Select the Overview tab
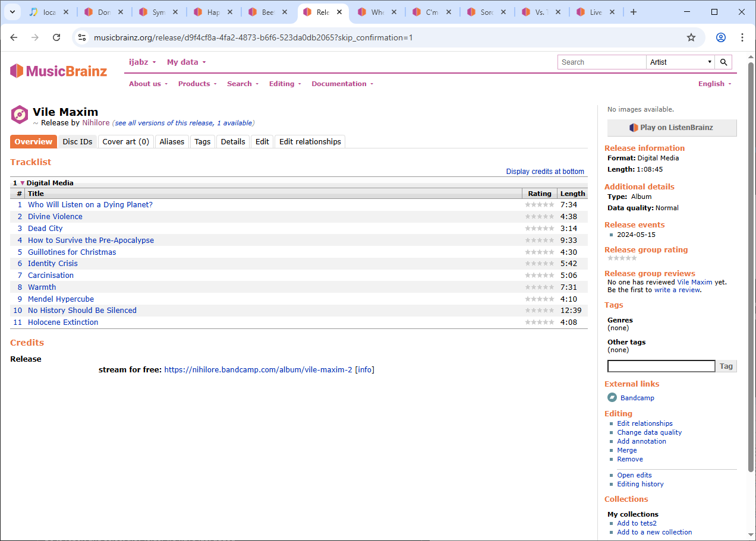This screenshot has height=541, width=756. click(33, 141)
